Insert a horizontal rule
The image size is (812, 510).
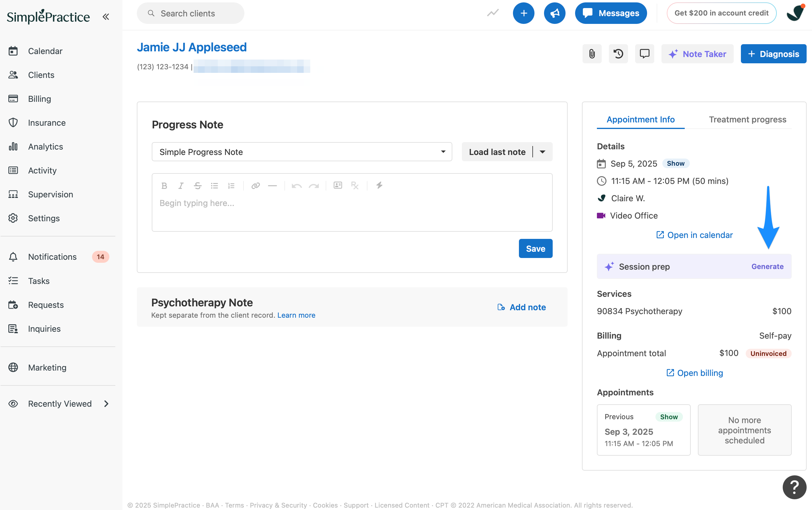pyautogui.click(x=272, y=185)
